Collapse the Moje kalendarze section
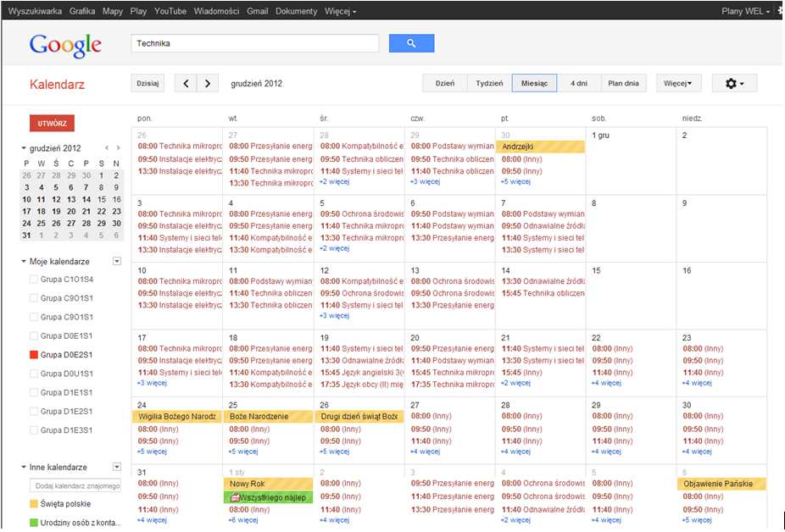Image resolution: width=785 pixels, height=532 pixels. (24, 261)
